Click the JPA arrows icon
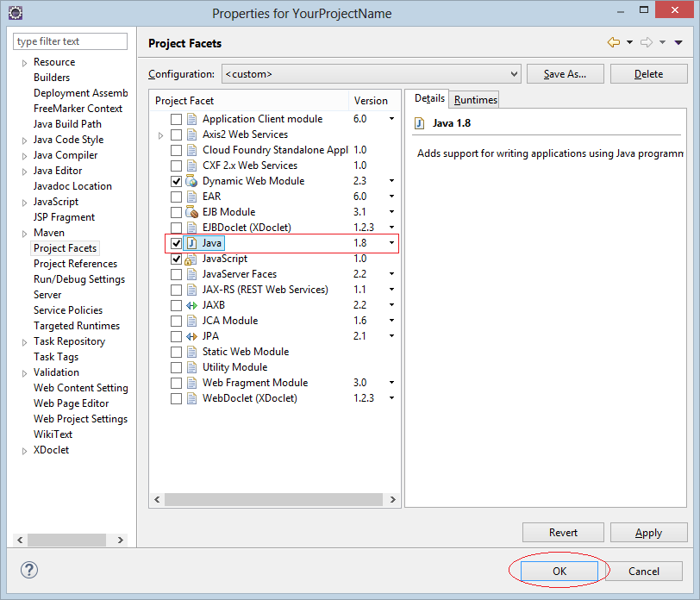 [192, 336]
